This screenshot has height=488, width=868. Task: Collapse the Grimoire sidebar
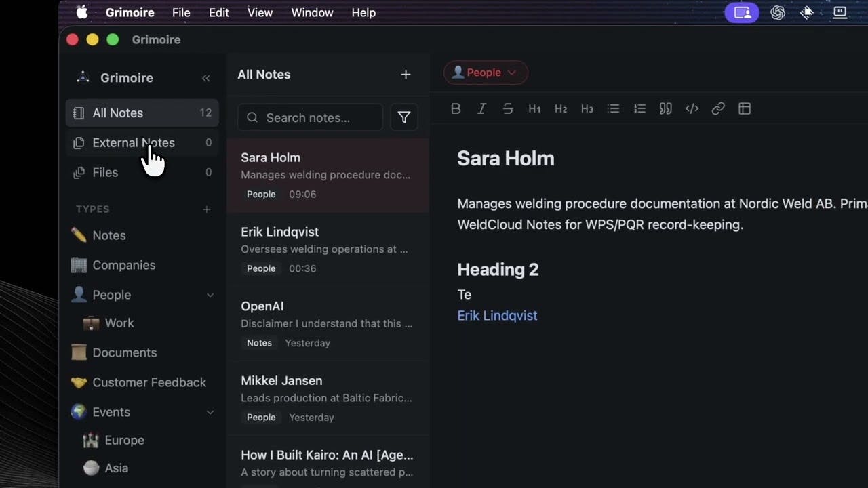[x=205, y=78]
